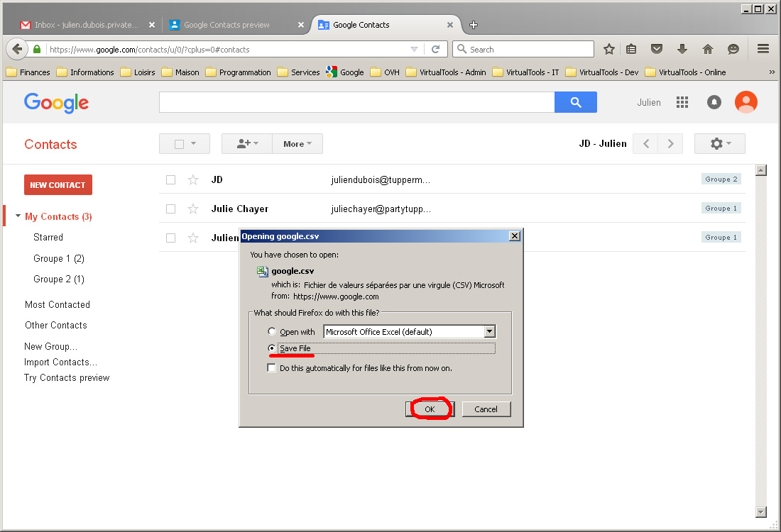Expand the Microsoft Office Excel application dropdown
Viewport: 781px width, 532px height.
488,331
